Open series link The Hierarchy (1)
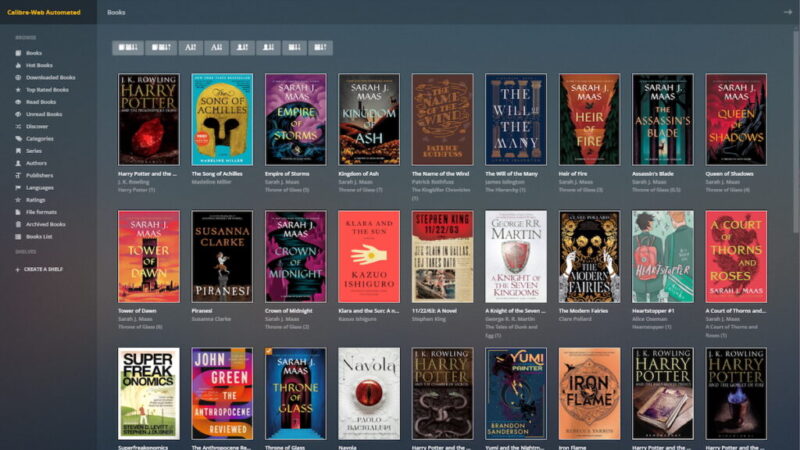The height and width of the screenshot is (450, 800). click(505, 190)
